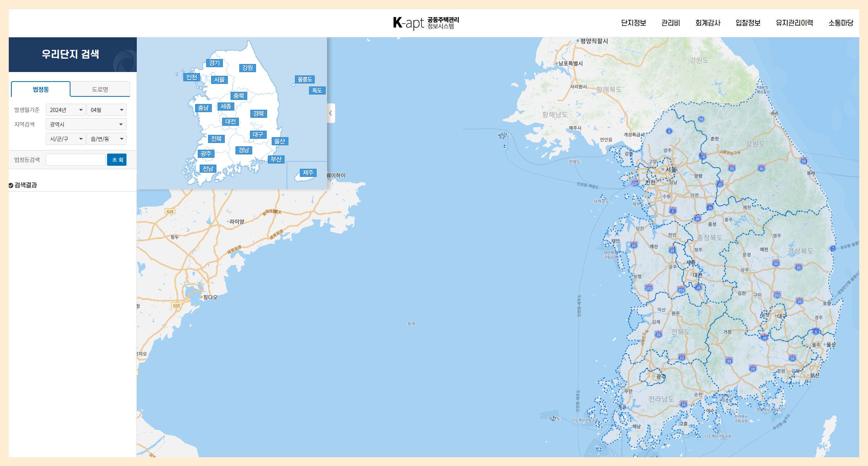Select 서울 region on mini map
This screenshot has height=466, width=868.
(219, 80)
